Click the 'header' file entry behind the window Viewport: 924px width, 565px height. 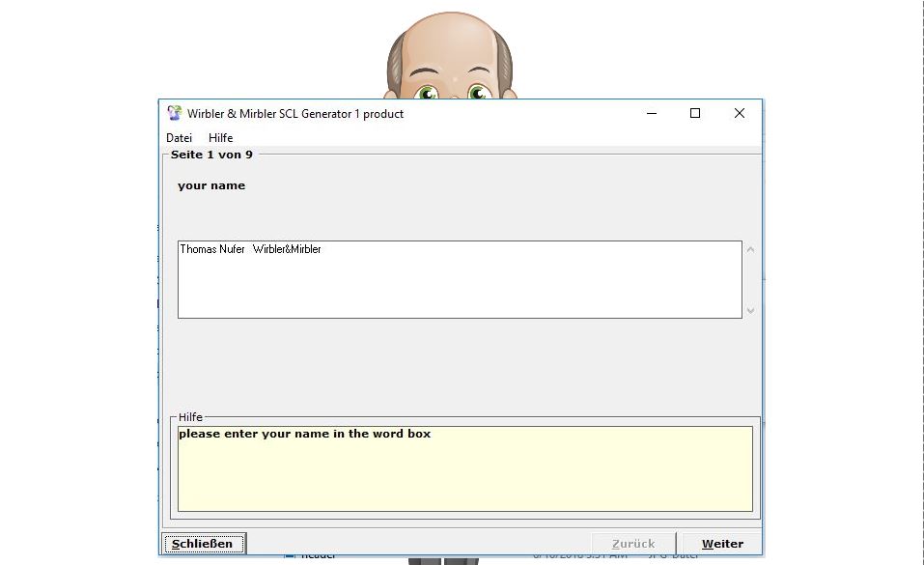(318, 557)
